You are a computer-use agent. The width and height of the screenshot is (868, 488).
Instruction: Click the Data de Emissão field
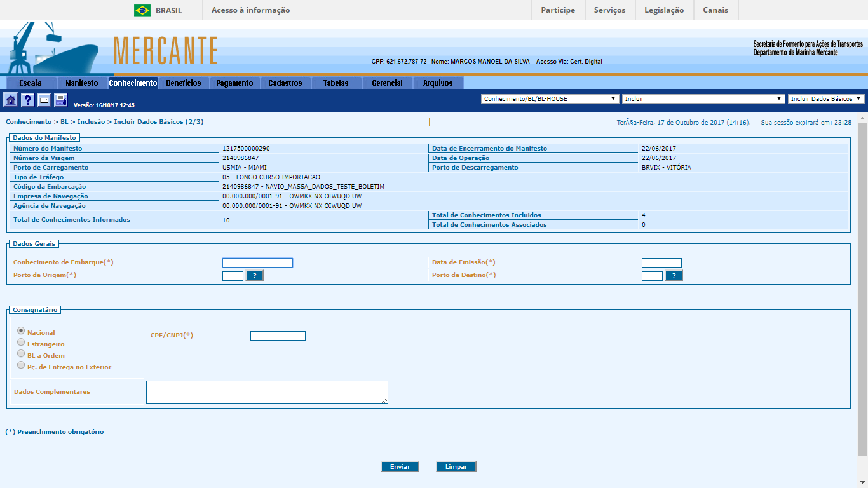click(x=661, y=262)
